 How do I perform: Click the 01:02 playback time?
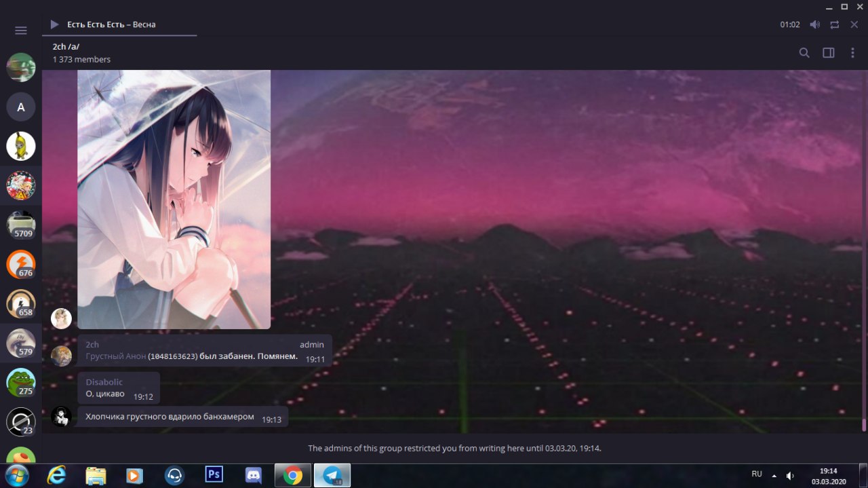(x=790, y=24)
